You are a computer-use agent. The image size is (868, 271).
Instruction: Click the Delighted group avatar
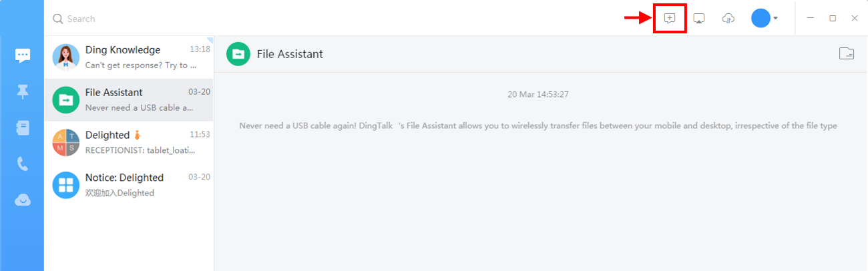pyautogui.click(x=66, y=142)
